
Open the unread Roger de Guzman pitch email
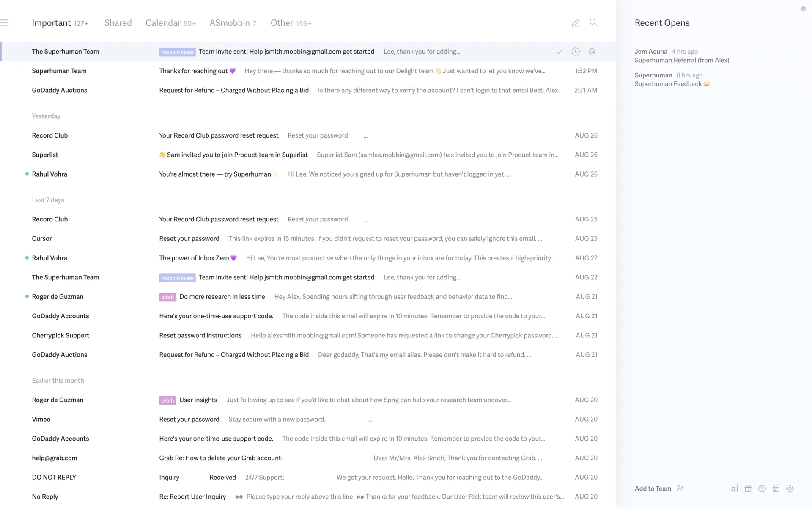[x=222, y=297]
